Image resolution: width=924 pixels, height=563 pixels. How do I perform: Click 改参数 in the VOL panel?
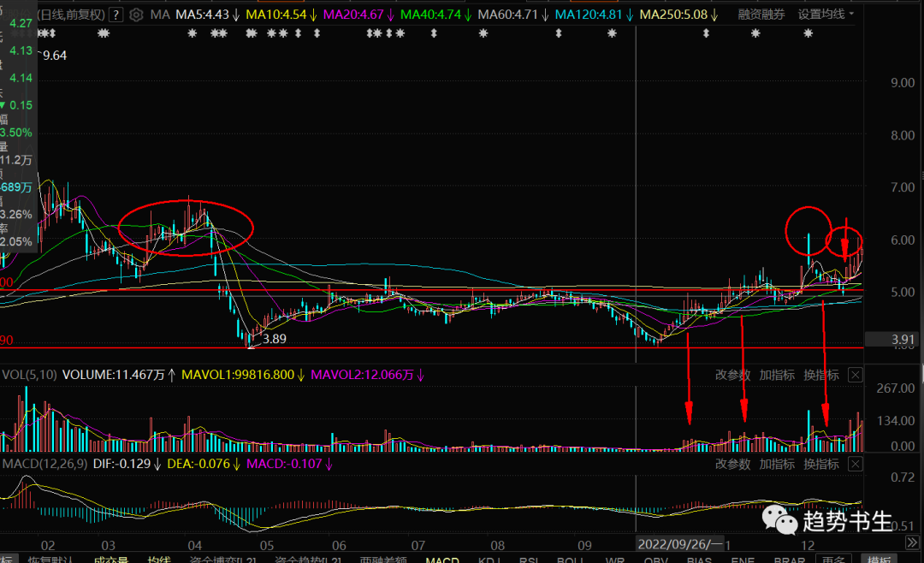tap(732, 375)
